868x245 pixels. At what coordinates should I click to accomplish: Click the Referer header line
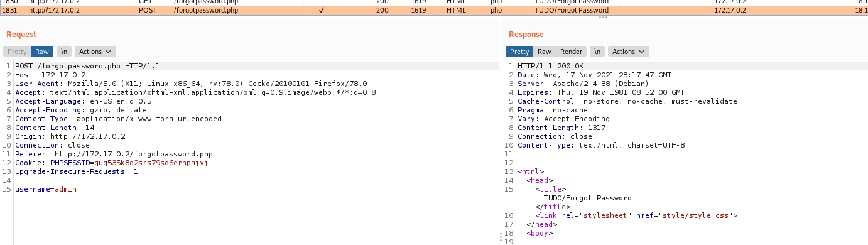[114, 154]
